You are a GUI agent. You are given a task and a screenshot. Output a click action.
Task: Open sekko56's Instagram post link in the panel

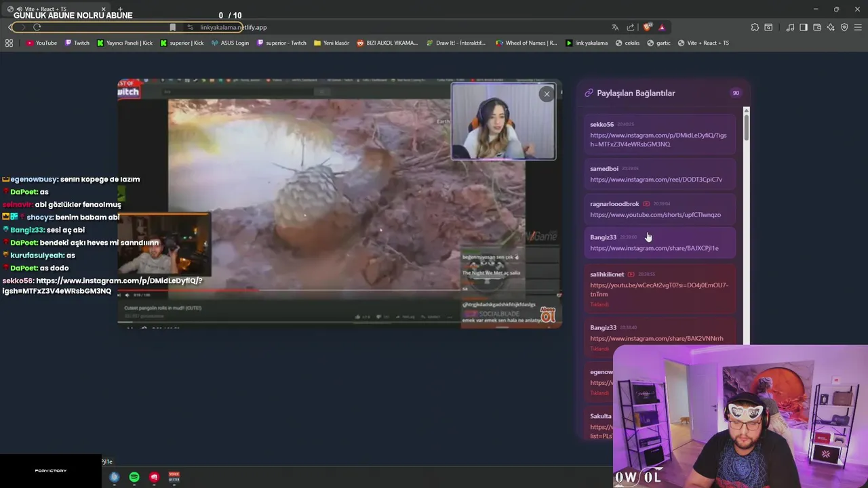[x=658, y=140]
